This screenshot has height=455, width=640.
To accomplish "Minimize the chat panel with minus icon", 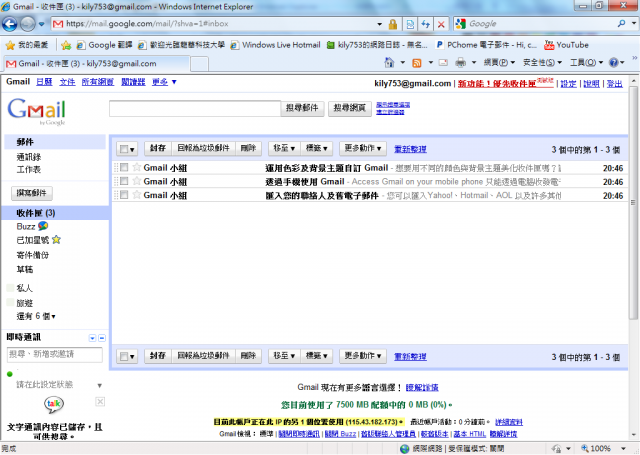I will pos(102,338).
